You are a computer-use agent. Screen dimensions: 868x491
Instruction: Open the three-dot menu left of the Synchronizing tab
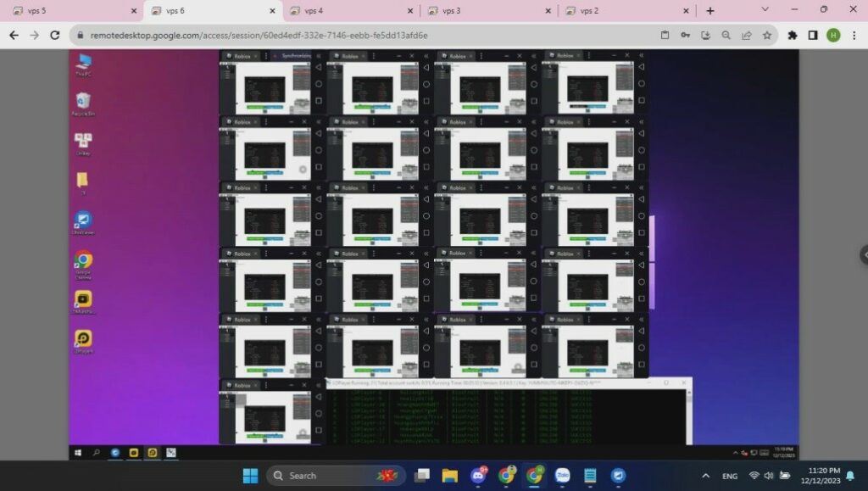point(265,56)
